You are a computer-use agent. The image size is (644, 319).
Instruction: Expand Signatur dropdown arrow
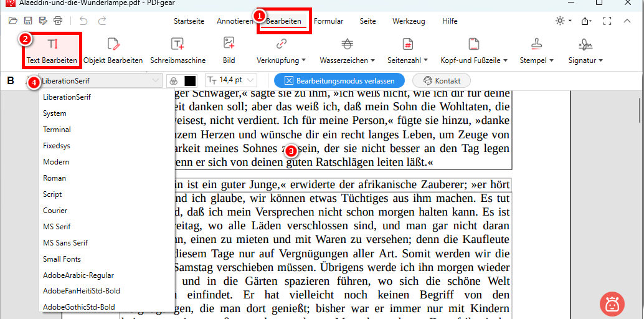(600, 60)
